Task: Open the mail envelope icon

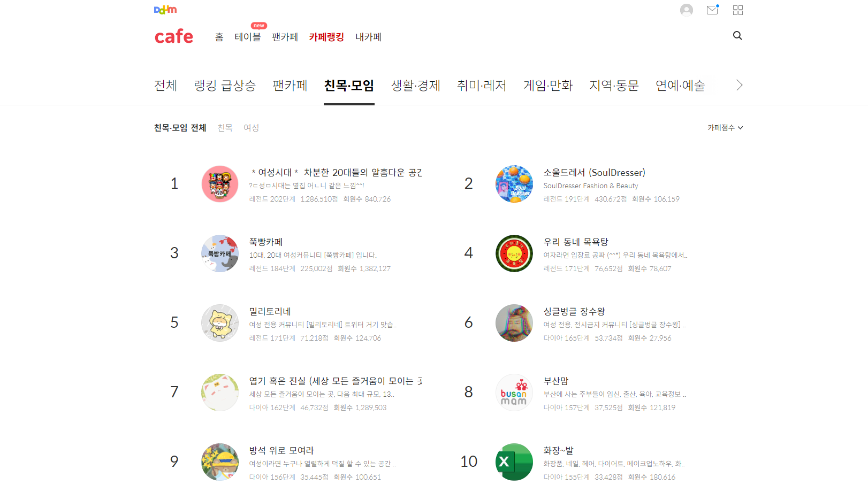Action: [712, 10]
